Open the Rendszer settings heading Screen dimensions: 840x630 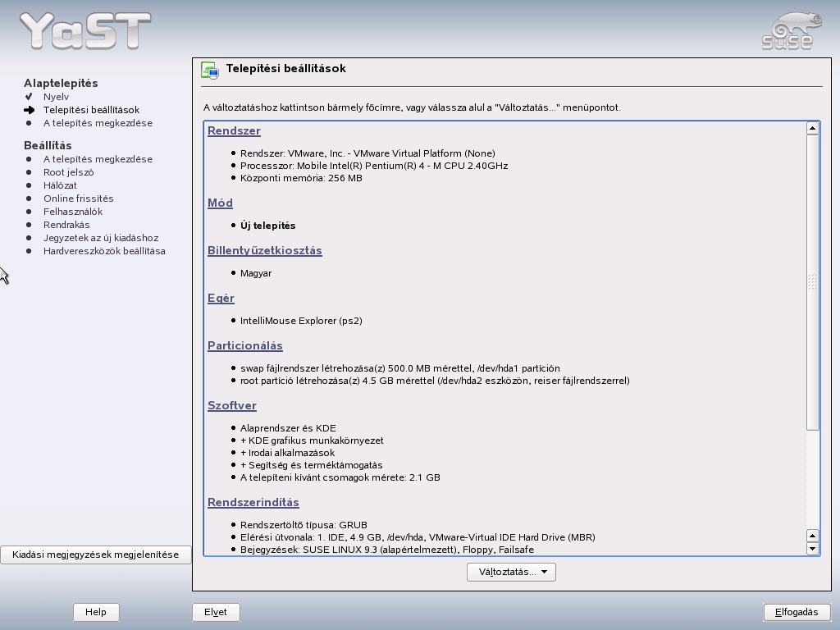234,130
